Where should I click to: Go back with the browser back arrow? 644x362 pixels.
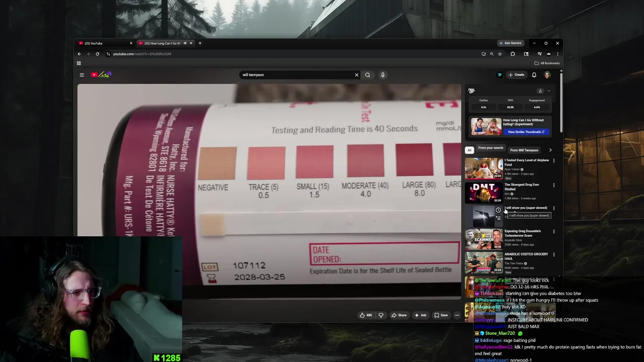[79, 54]
